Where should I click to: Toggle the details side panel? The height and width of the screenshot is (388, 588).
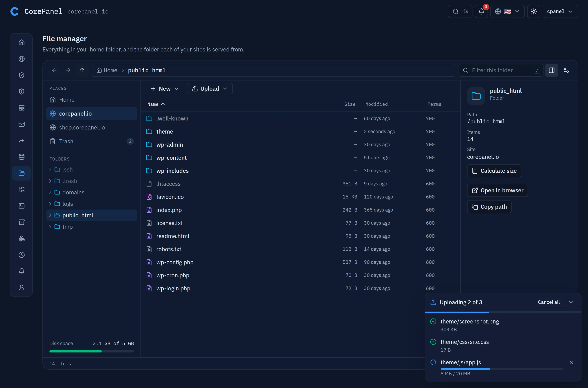click(552, 70)
